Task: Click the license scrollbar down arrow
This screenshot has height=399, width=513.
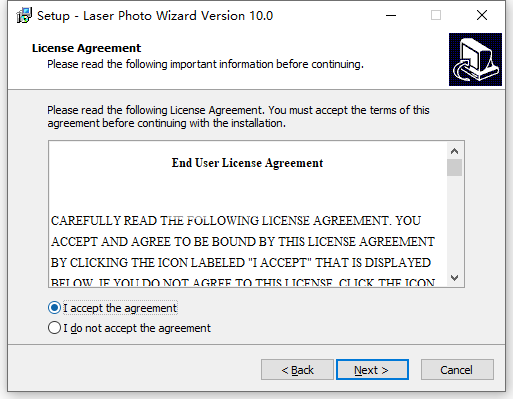Action: tap(454, 277)
